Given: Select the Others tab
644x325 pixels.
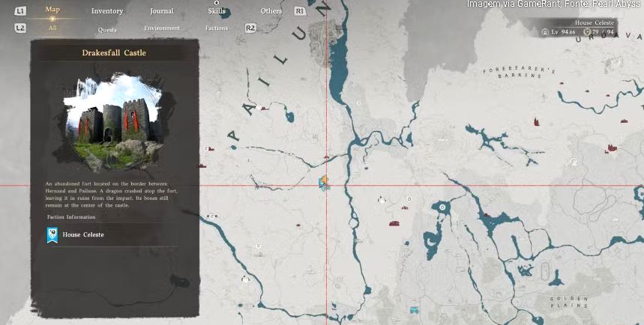Looking at the screenshot, I should [271, 11].
